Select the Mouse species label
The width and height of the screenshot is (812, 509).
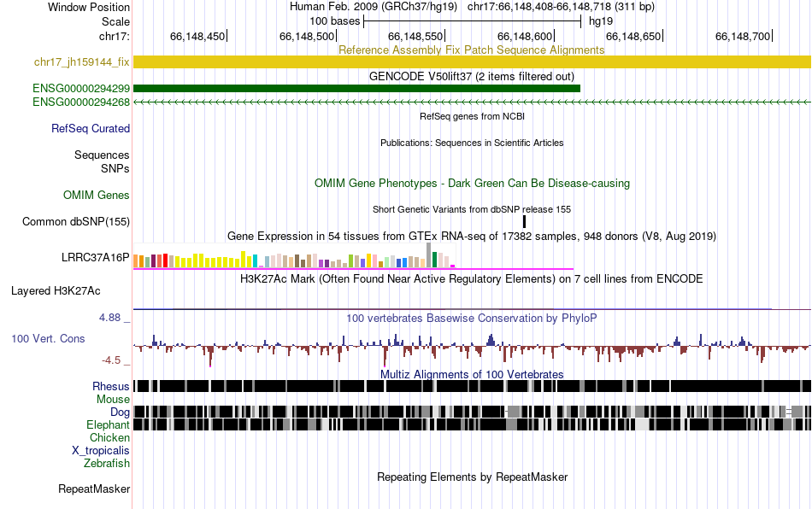(x=113, y=400)
